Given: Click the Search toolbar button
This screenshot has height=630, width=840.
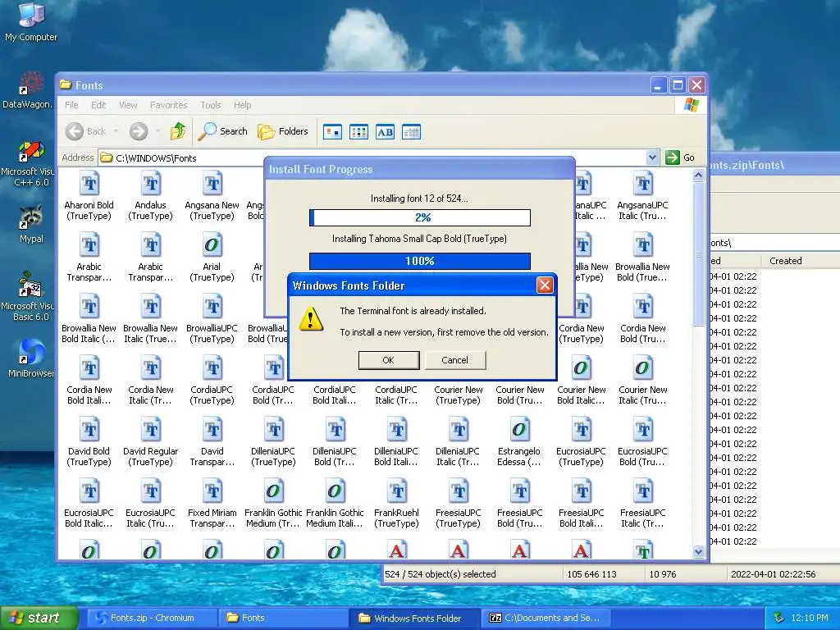Looking at the screenshot, I should point(223,131).
